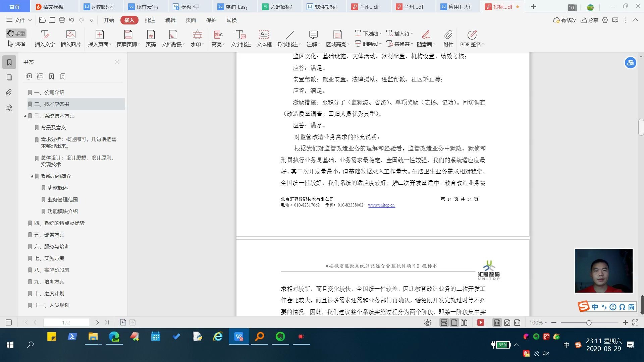Select the 随意画 freehand drawing tool
This screenshot has width=644, height=362.
(x=425, y=38)
